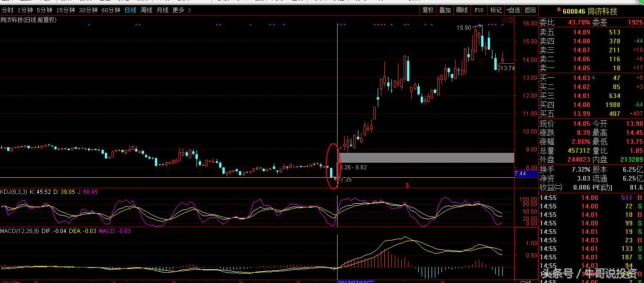The height and width of the screenshot is (283, 644).
Task: Click the 买五 bid price 13.99
Action: tap(582, 114)
